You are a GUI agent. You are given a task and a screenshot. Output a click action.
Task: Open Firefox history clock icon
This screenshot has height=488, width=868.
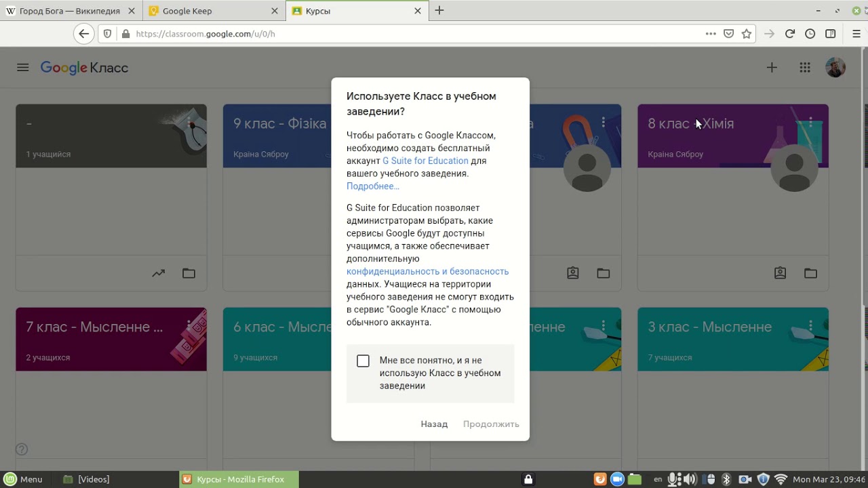click(x=810, y=34)
